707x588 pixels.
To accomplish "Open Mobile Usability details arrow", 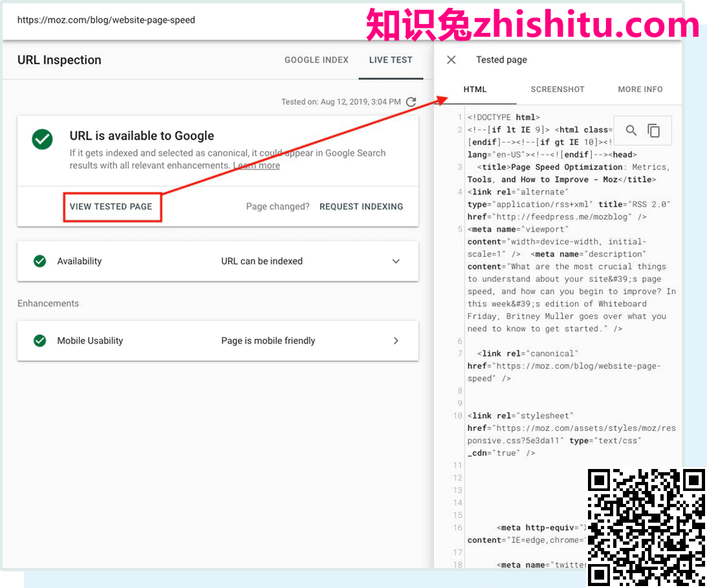I will [396, 340].
